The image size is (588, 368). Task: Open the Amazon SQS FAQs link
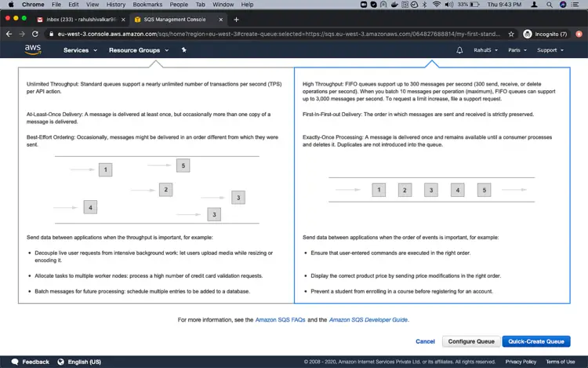tap(280, 319)
